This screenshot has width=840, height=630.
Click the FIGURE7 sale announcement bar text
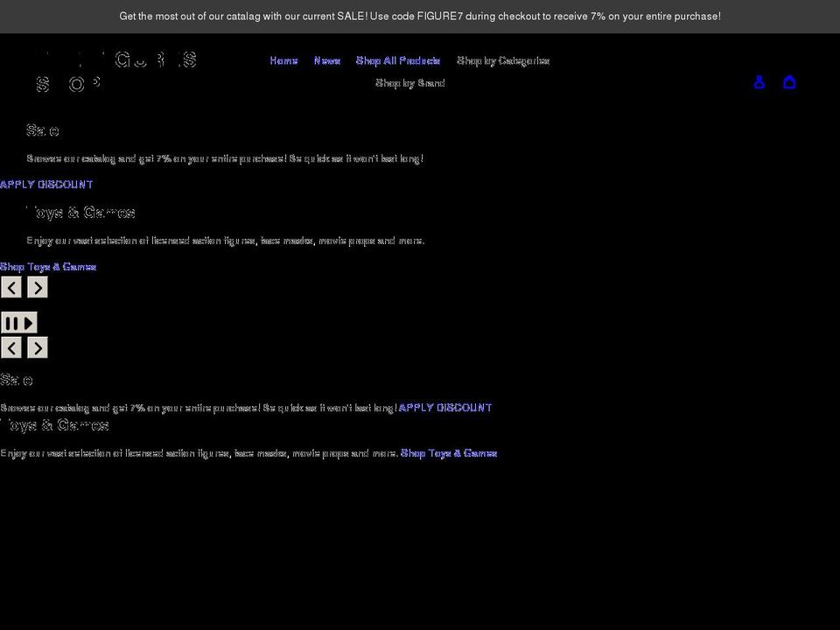point(420,16)
